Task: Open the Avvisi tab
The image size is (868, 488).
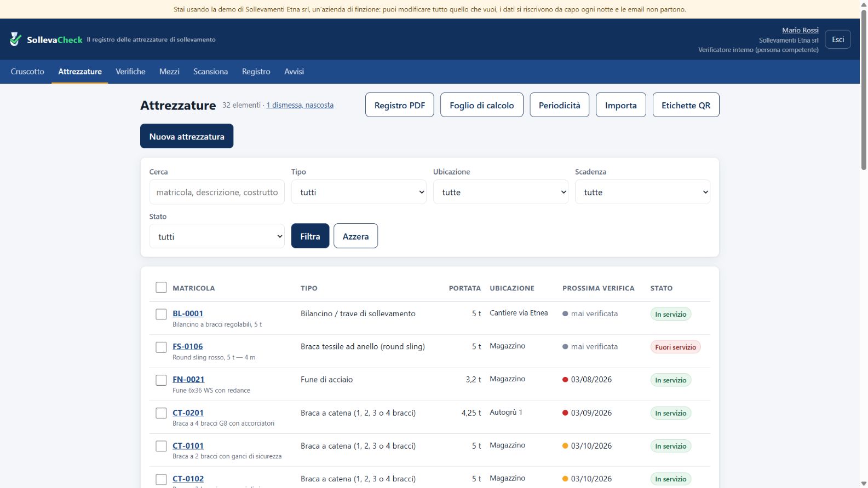Action: click(294, 72)
